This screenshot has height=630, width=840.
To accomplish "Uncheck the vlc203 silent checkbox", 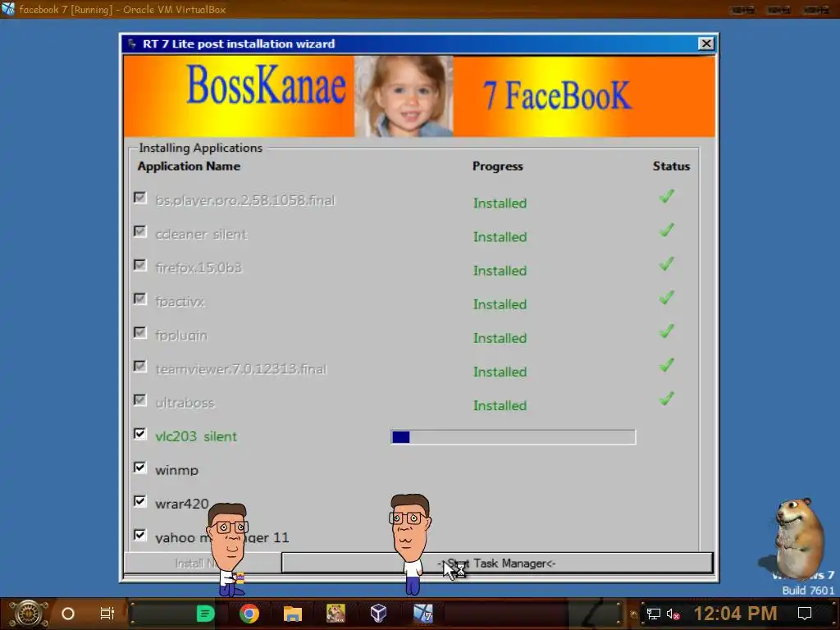I will [140, 434].
